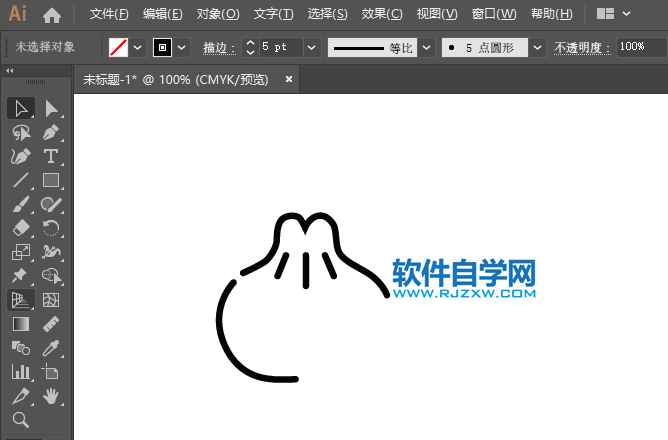Select the Type tool
The image size is (668, 440).
[x=51, y=156]
